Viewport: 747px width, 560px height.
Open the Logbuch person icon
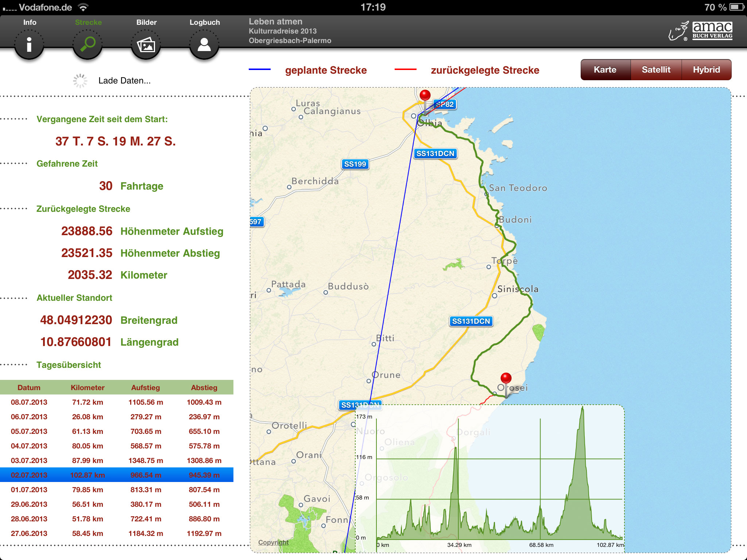click(x=204, y=44)
